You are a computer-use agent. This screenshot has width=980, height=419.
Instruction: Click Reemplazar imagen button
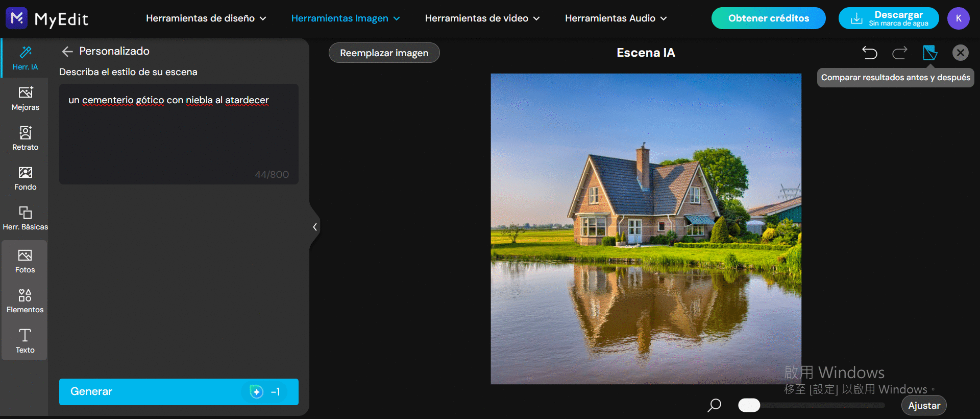pyautogui.click(x=384, y=53)
